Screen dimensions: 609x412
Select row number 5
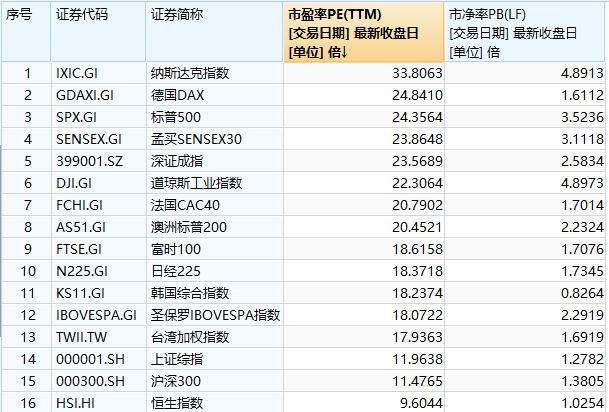click(x=26, y=161)
